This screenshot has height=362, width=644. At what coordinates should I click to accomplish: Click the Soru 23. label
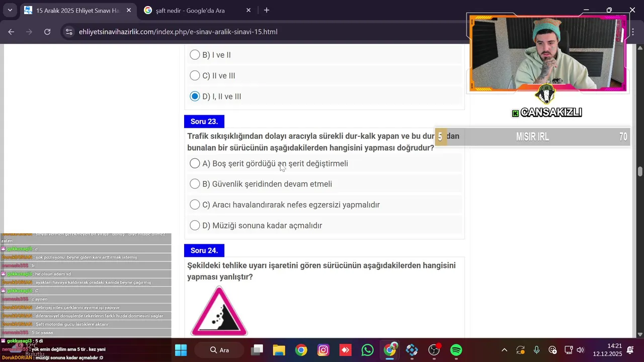coord(204,121)
